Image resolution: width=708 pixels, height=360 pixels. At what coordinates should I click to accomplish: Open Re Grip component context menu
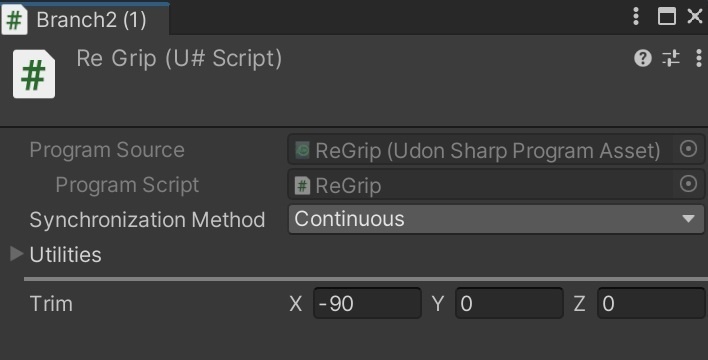699,58
